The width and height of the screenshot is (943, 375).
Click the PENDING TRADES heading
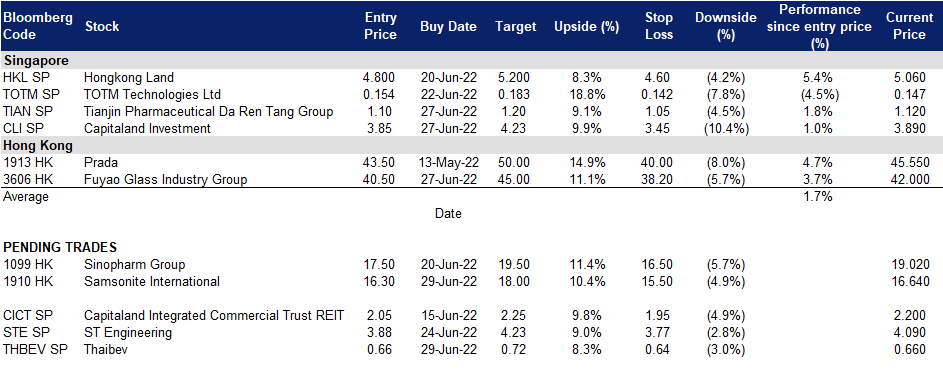pyautogui.click(x=60, y=247)
